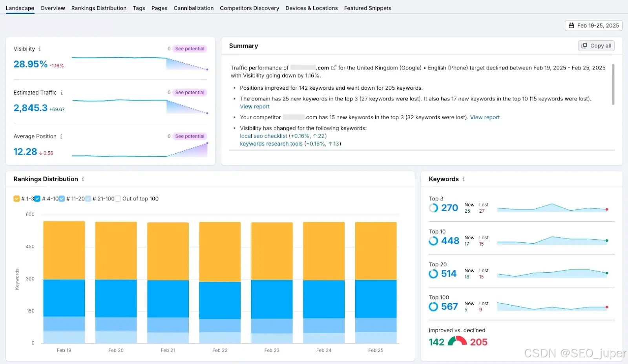Click the Top 100 keywords value 567
The image size is (628, 364).
449,307
